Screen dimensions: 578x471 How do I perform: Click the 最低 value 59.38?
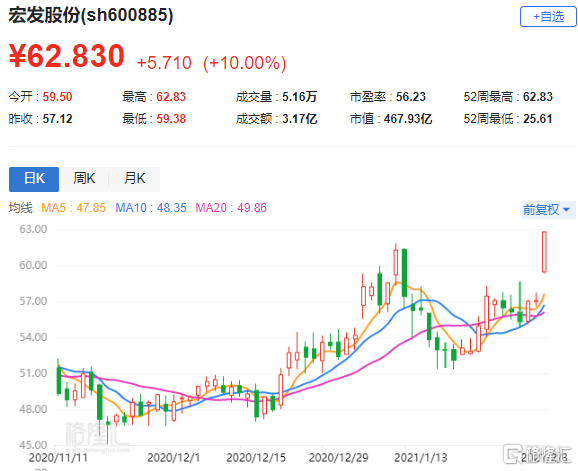click(171, 119)
